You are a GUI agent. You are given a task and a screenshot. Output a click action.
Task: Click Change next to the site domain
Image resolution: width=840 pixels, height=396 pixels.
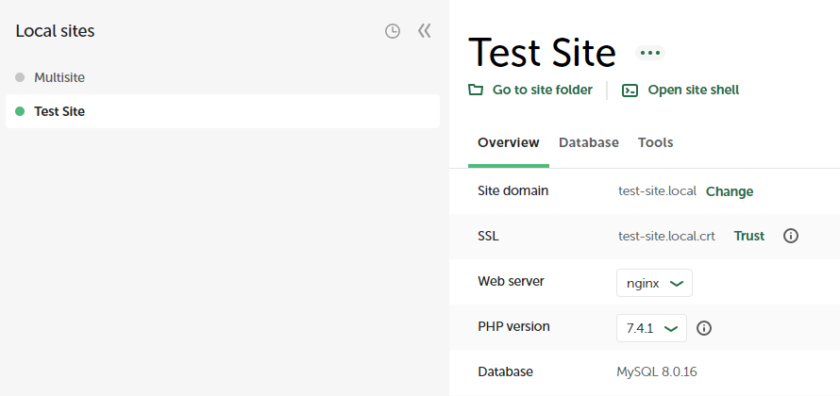730,191
